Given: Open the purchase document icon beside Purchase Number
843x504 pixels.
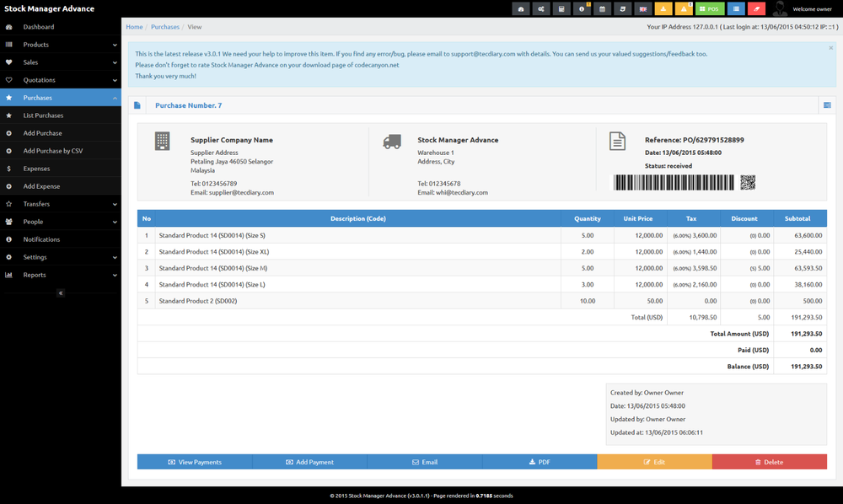Looking at the screenshot, I should pyautogui.click(x=137, y=105).
